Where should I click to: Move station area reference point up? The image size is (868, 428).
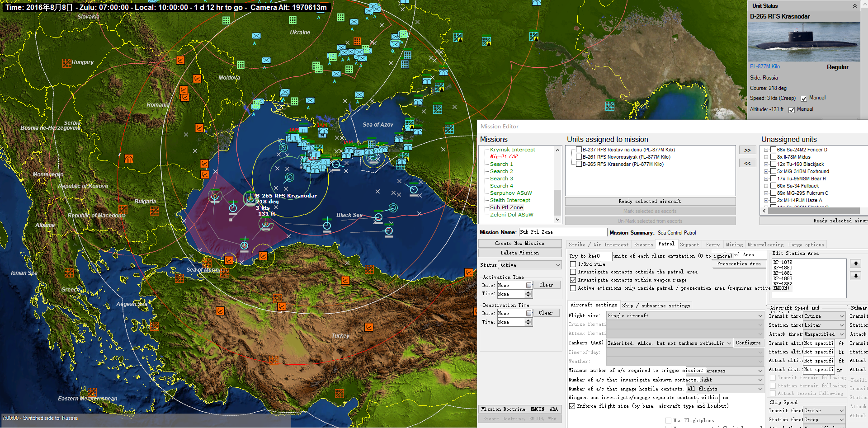coord(855,263)
